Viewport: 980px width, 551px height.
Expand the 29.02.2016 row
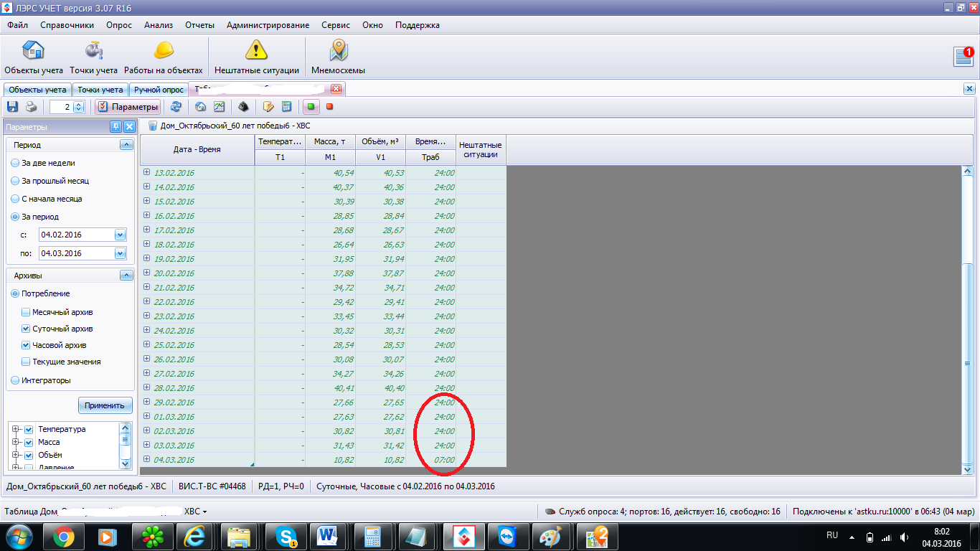[147, 402]
